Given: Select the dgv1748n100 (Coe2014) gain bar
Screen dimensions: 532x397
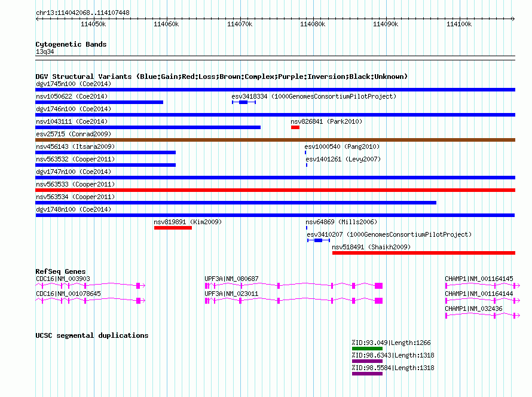Looking at the screenshot, I should [x=275, y=215].
